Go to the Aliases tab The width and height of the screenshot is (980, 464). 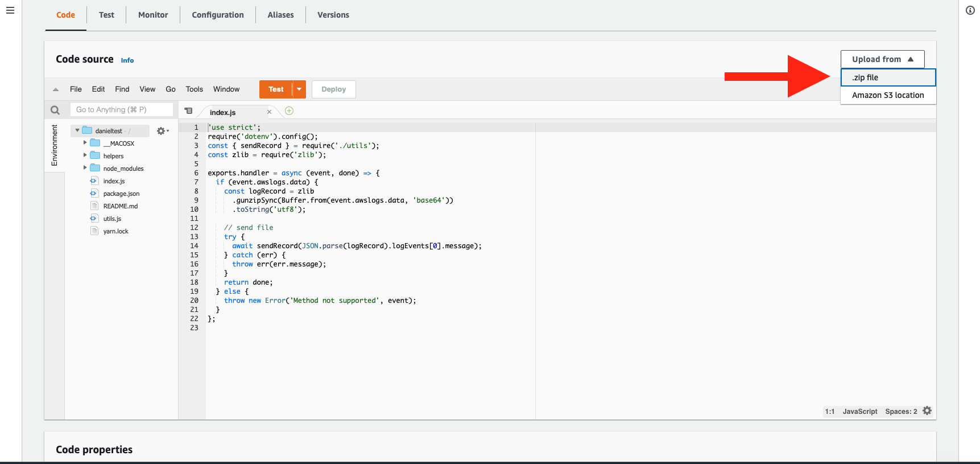pyautogui.click(x=281, y=15)
